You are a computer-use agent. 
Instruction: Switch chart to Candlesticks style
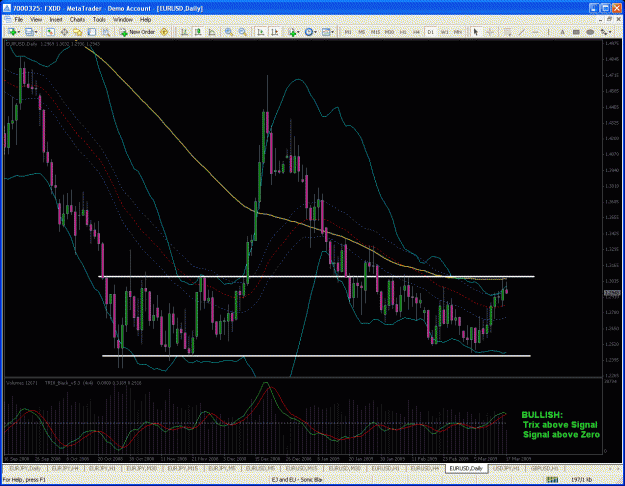[198, 32]
